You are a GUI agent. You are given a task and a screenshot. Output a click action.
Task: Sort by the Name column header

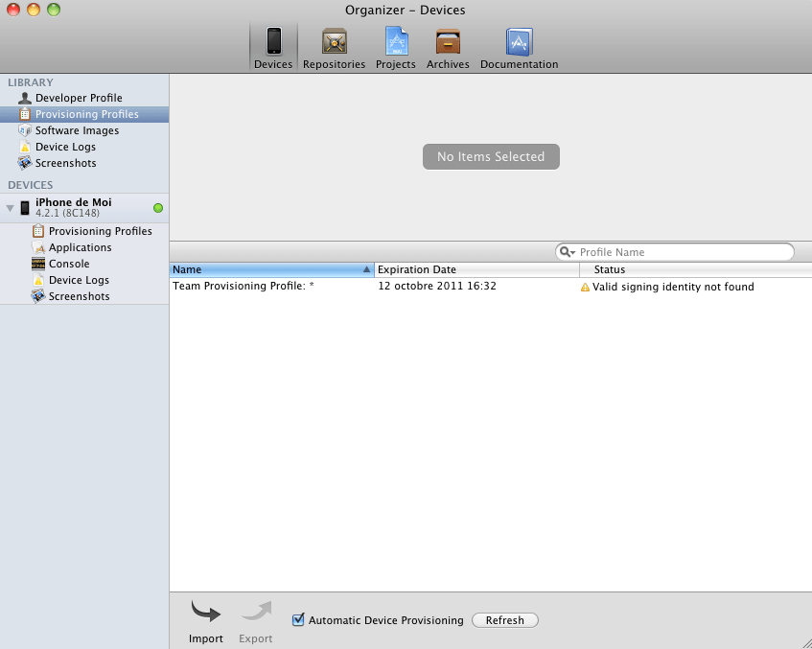pos(271,269)
